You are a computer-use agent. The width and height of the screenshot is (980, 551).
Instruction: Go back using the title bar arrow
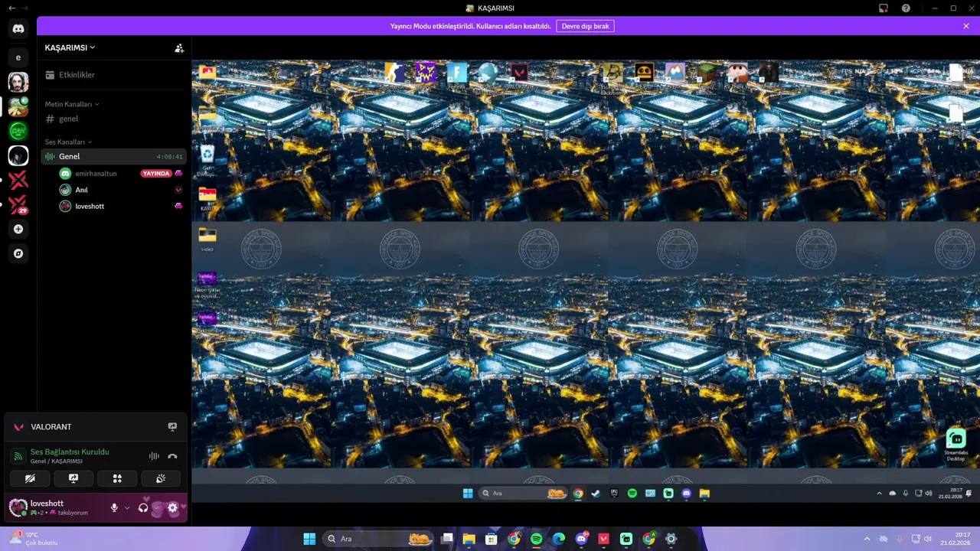coord(11,8)
